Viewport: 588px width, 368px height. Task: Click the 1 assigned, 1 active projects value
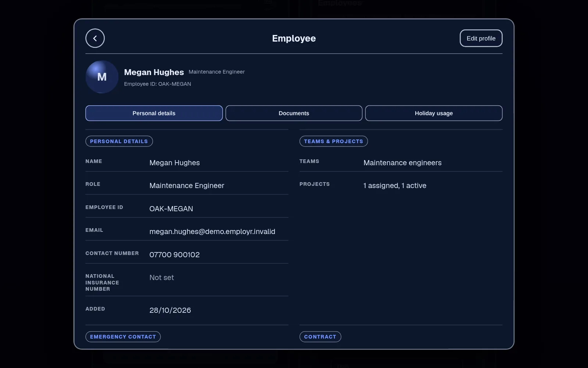tap(395, 185)
